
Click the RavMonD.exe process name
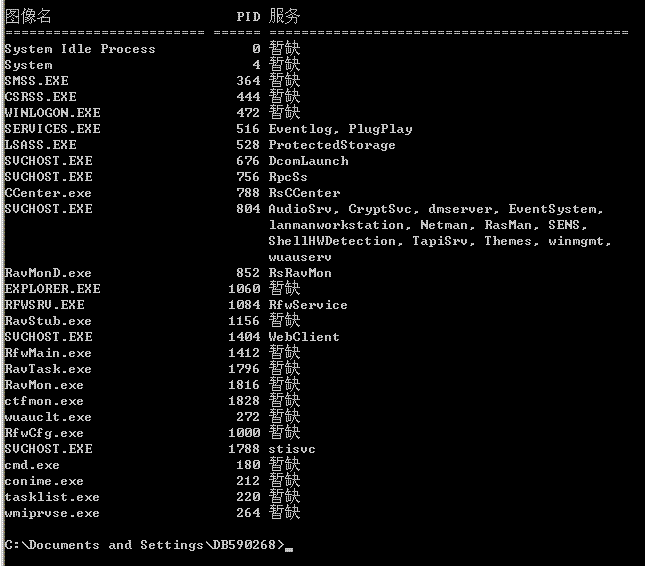[48, 273]
